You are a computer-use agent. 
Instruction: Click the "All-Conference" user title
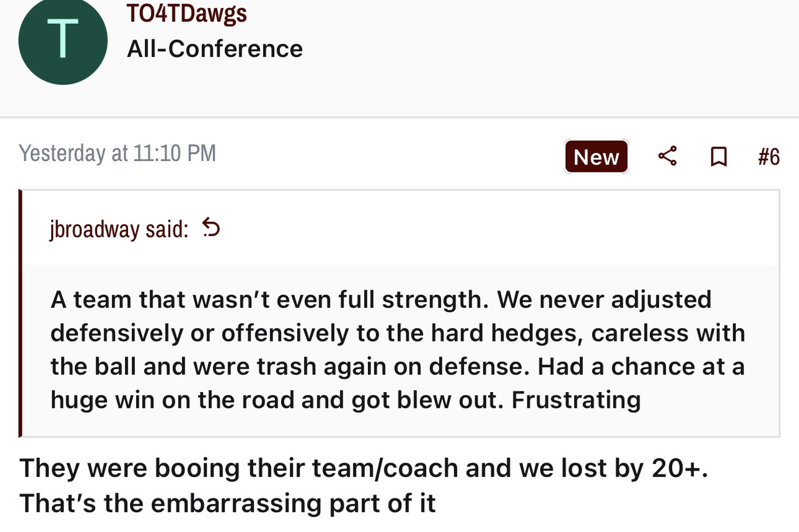pos(215,49)
